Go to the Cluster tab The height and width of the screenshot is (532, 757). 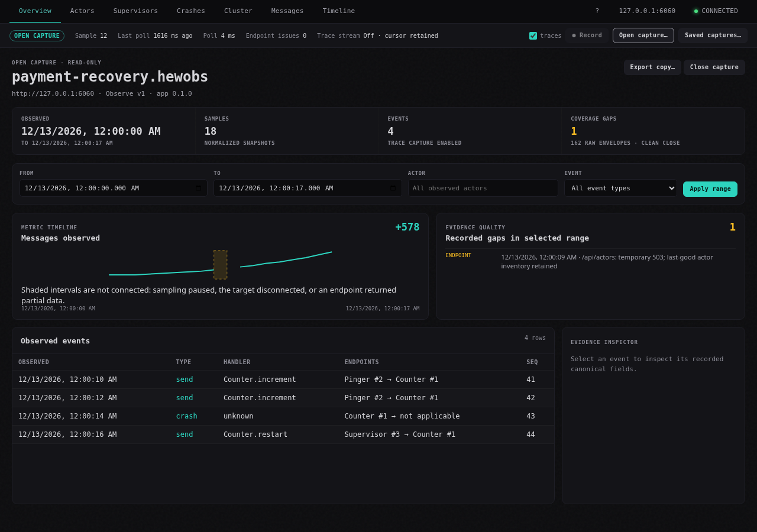click(238, 11)
